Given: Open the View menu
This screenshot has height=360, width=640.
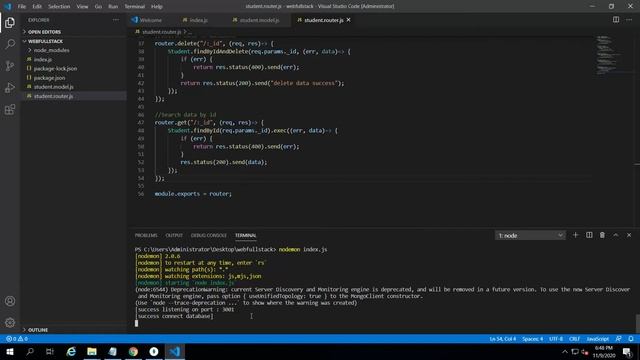Looking at the screenshot, I should pyautogui.click(x=82, y=6).
